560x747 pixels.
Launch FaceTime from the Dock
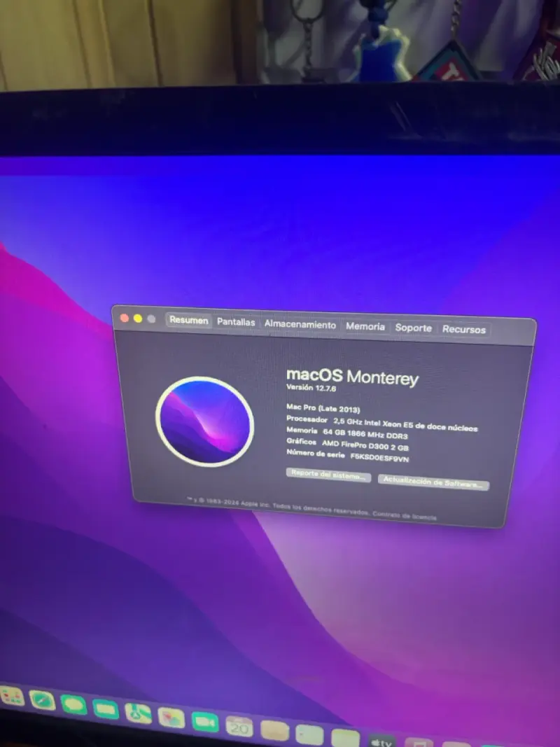tap(205, 722)
